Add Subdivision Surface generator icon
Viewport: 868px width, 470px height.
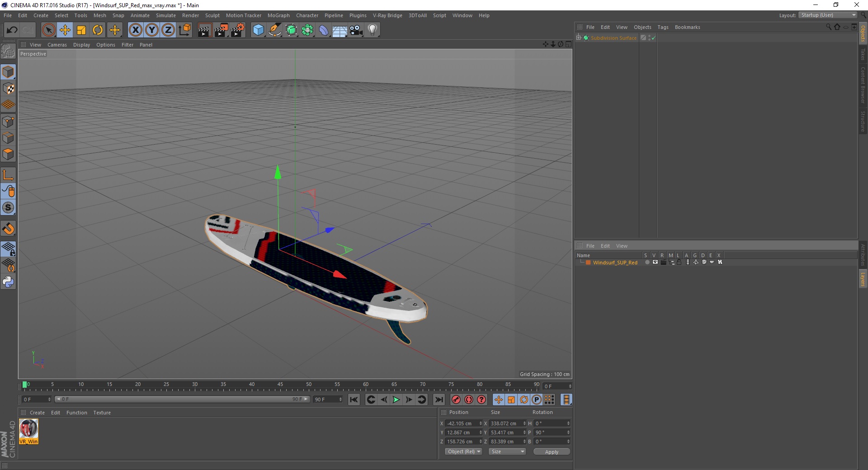coord(291,30)
